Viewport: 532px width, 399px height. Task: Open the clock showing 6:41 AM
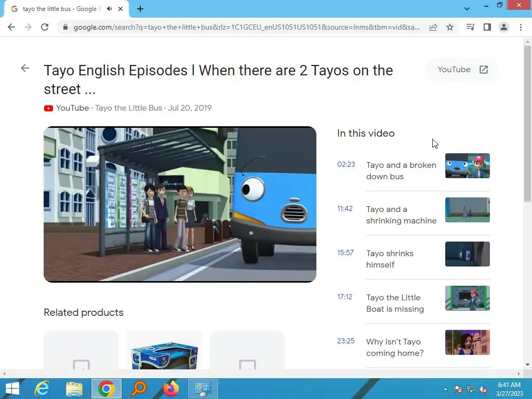[509, 389]
